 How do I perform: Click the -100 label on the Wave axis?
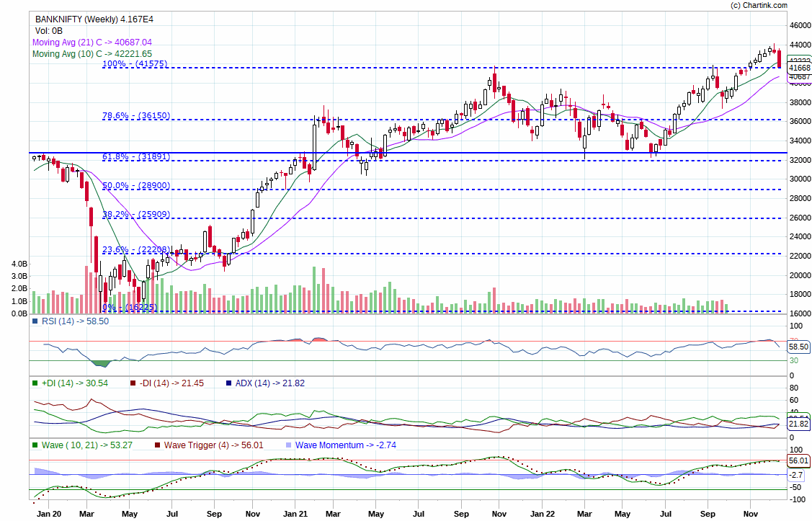797,500
